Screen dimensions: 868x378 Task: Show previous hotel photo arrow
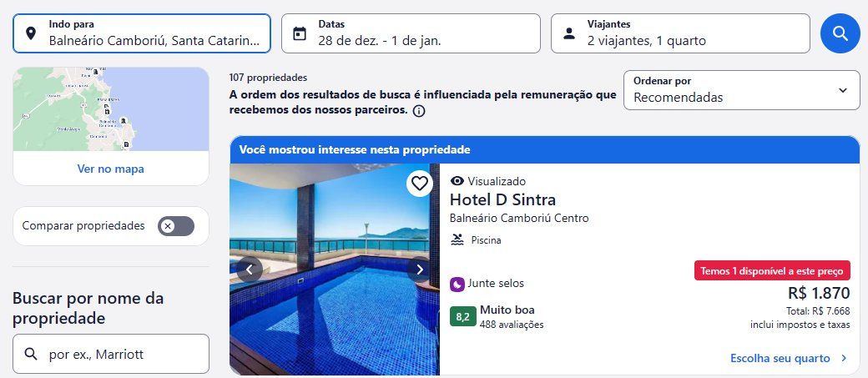pyautogui.click(x=250, y=270)
